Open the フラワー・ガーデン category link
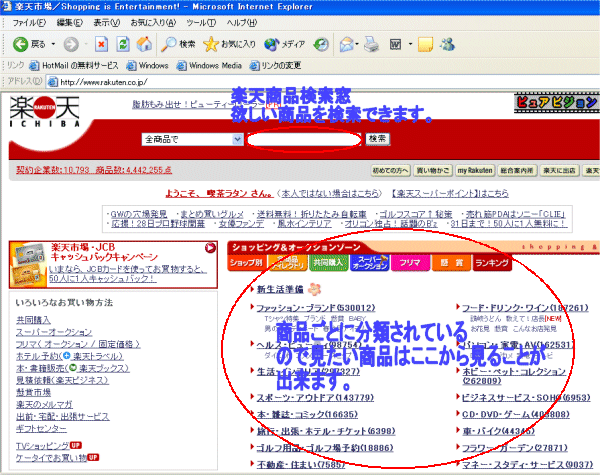 (x=515, y=448)
